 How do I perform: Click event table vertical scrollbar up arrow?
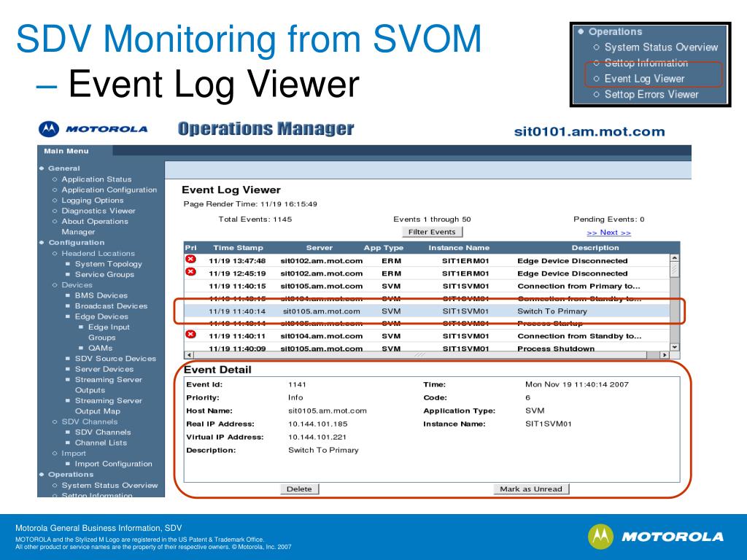675,257
